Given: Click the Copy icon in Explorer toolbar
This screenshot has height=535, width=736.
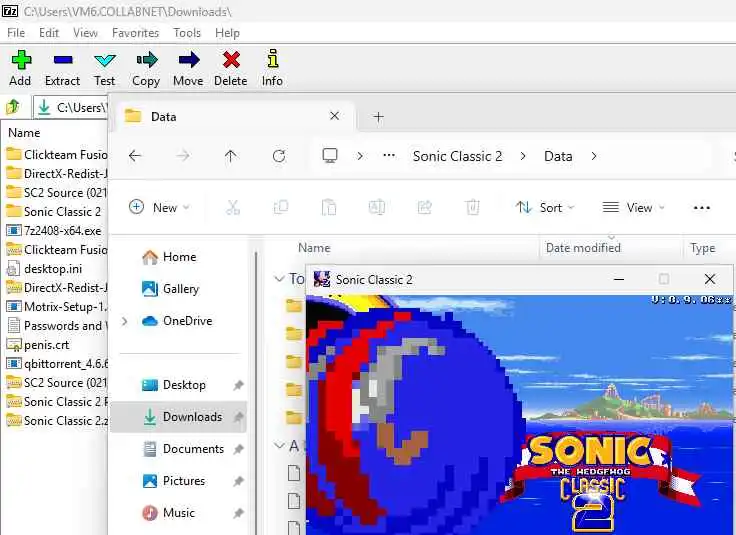Looking at the screenshot, I should [x=281, y=207].
